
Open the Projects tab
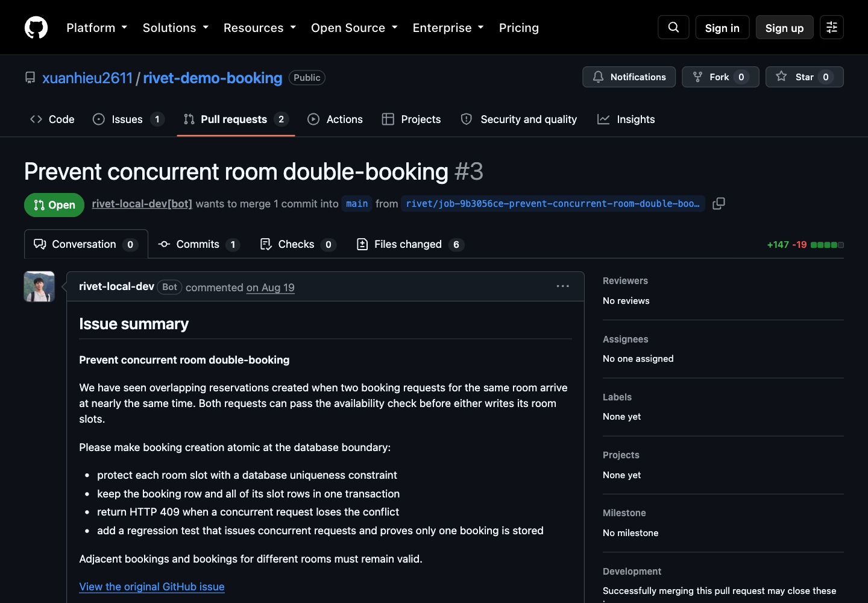tap(412, 119)
